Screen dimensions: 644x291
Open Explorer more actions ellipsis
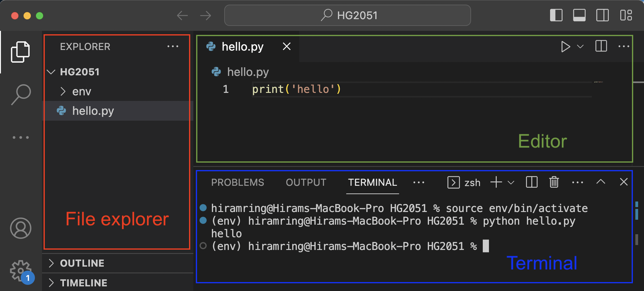[173, 46]
